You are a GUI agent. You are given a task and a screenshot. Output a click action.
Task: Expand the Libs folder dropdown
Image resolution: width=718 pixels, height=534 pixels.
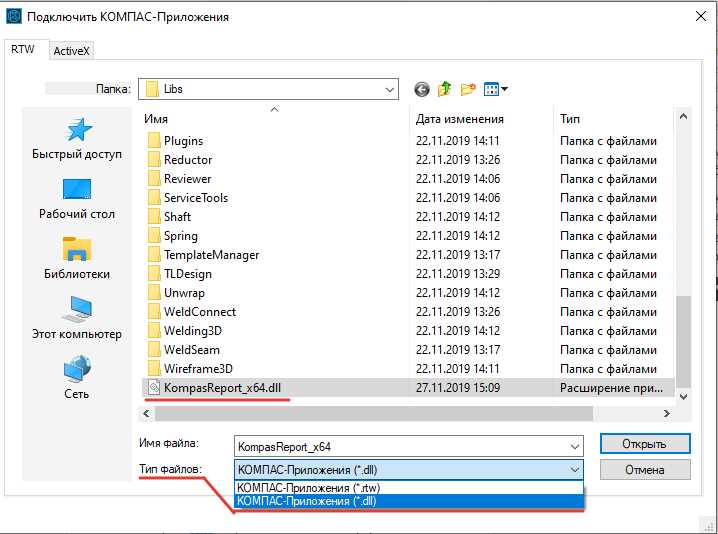point(389,89)
